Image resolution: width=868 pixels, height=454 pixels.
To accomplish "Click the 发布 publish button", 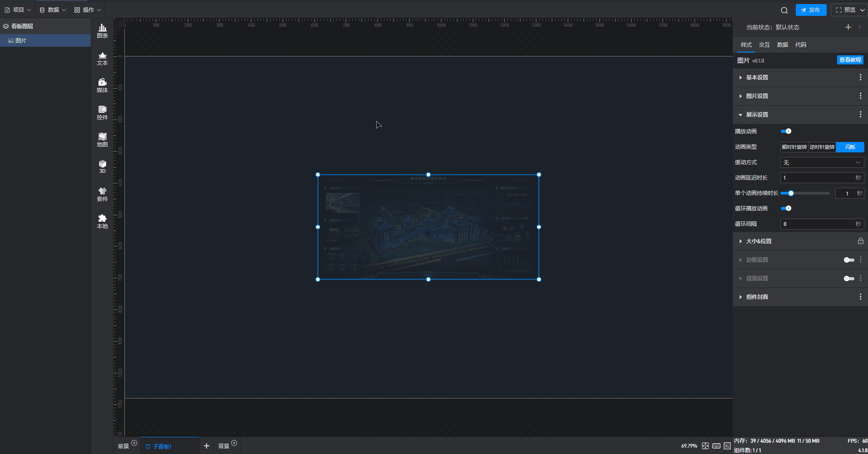I will tap(811, 10).
